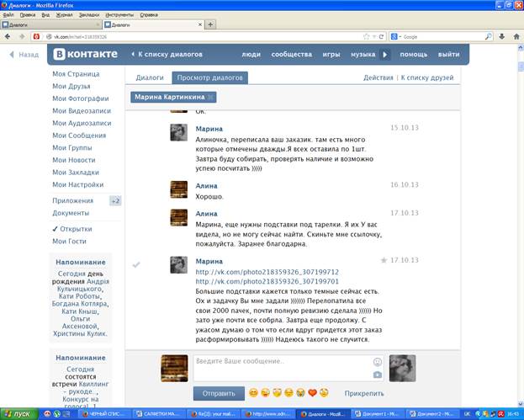Open the Windows Пуск start button

(18, 414)
